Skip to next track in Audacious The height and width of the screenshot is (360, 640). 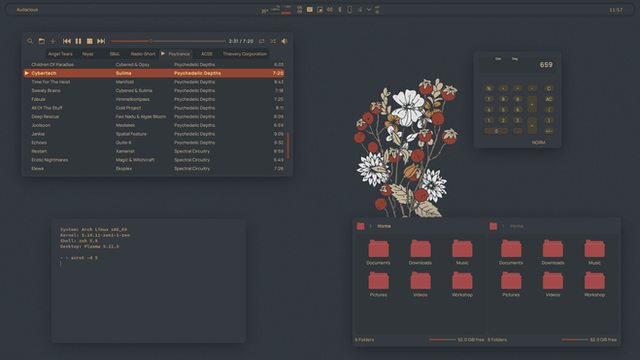pyautogui.click(x=101, y=41)
